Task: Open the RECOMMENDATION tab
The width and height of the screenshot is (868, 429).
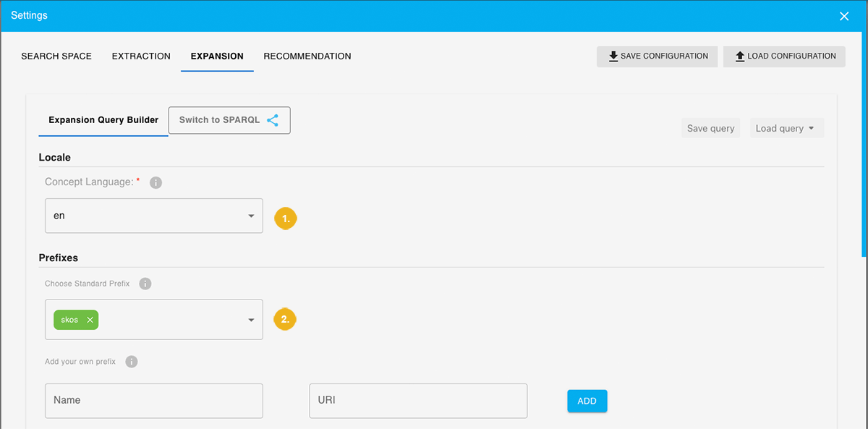Action: pyautogui.click(x=307, y=56)
